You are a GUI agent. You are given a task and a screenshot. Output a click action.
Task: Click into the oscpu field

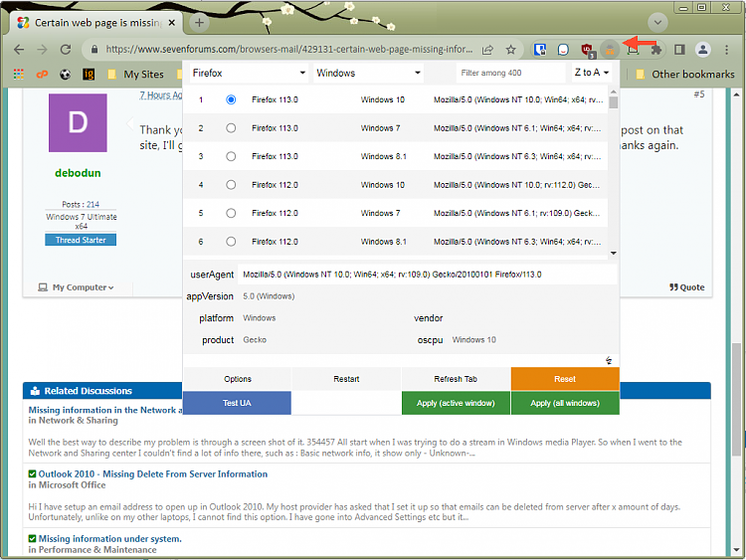pyautogui.click(x=532, y=340)
